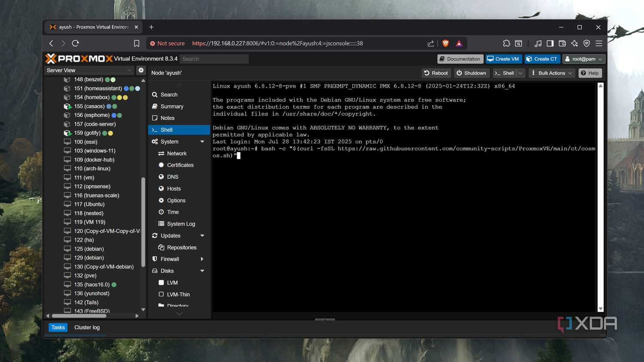This screenshot has height=362, width=644.
Task: Open browser extensions puzzle icon
Action: coord(507,43)
